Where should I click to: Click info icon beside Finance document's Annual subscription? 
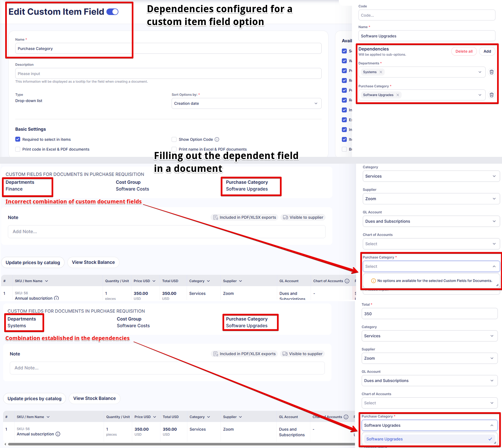pos(56,298)
